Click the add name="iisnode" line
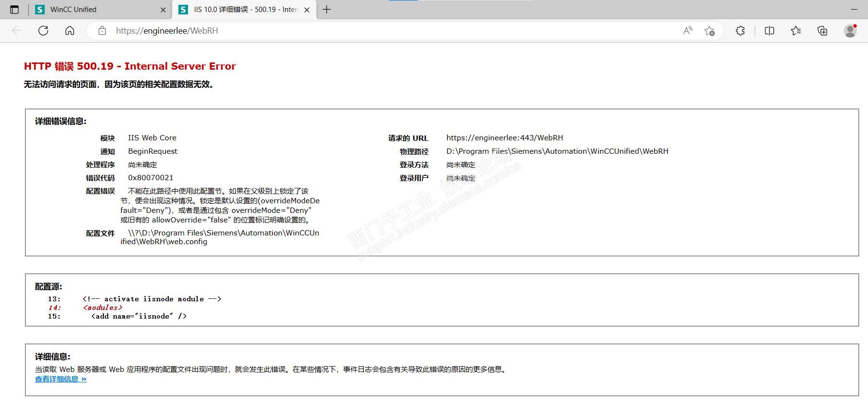868x407 pixels. [139, 316]
